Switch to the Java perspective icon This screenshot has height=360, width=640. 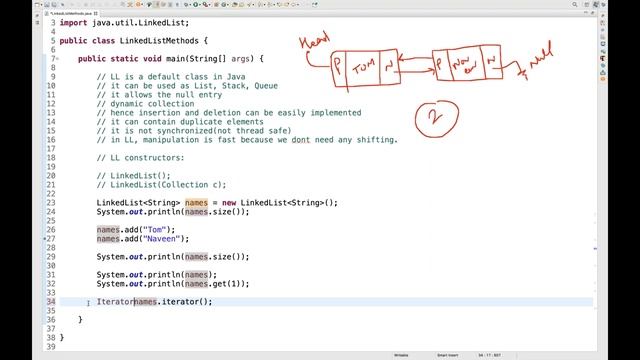pyautogui.click(x=596, y=4)
